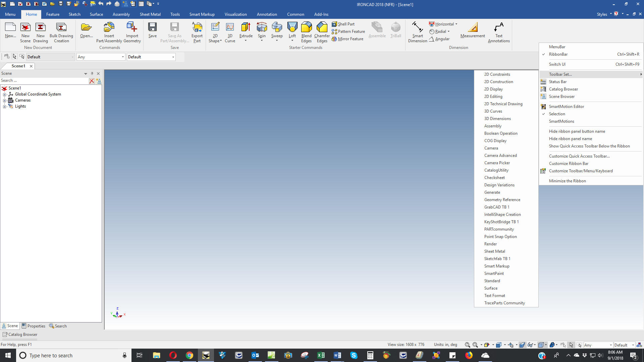This screenshot has height=362, width=644.
Task: Expand the Lights tree node
Action: pyautogui.click(x=5, y=107)
